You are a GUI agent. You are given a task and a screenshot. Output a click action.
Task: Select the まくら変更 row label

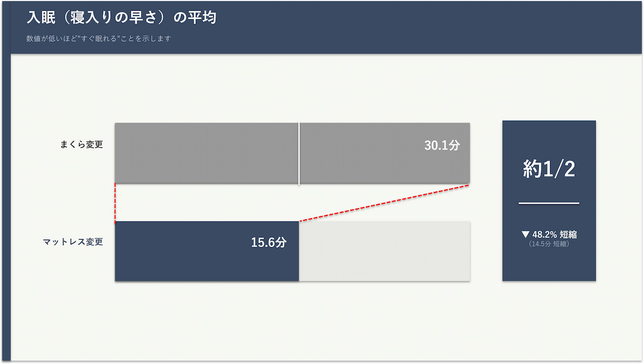tap(82, 145)
